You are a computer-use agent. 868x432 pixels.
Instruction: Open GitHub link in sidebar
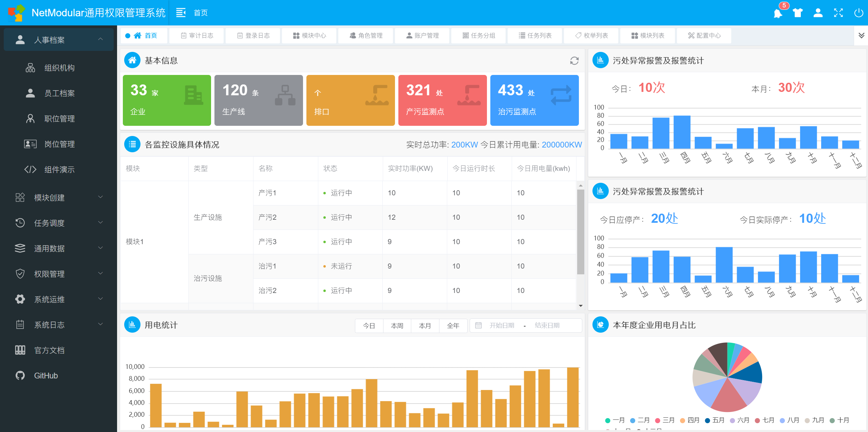46,376
